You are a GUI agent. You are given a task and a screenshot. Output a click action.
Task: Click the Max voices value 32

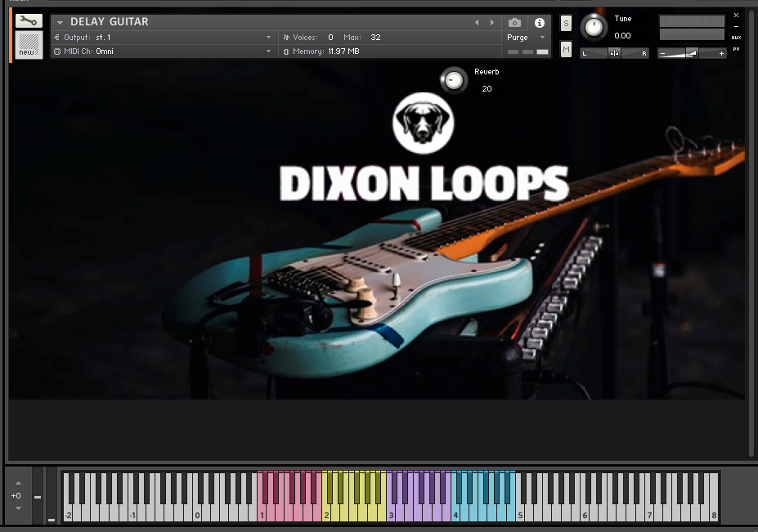coord(375,38)
